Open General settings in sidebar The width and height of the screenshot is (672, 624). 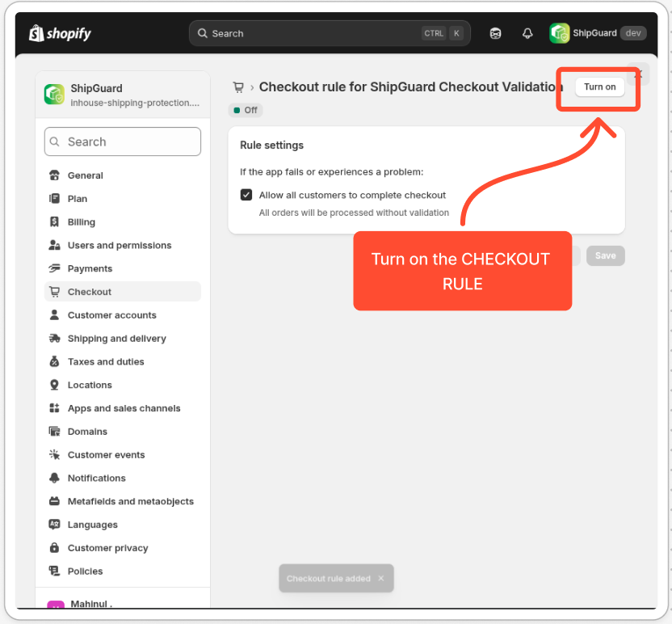coord(86,175)
